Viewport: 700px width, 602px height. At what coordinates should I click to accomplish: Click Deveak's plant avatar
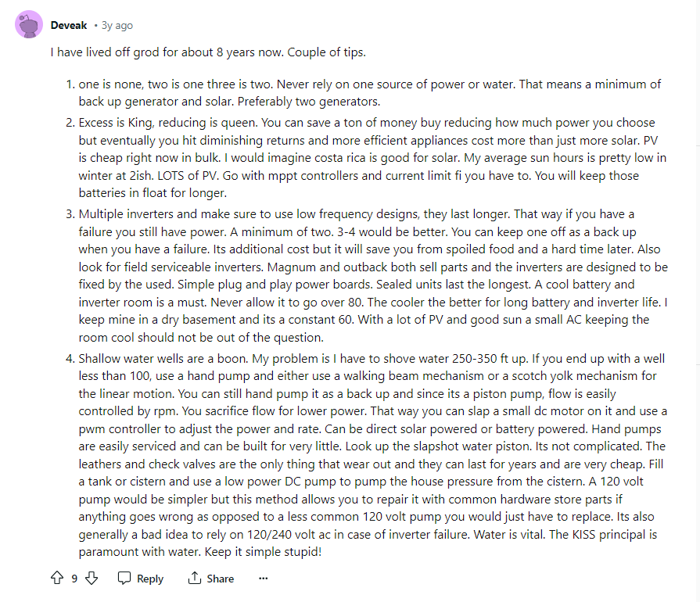[30, 24]
